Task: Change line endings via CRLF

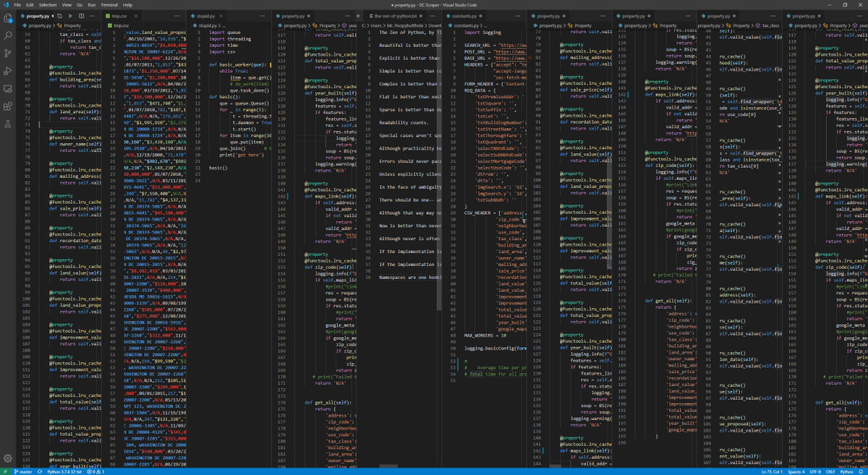Action: pyautogui.click(x=830, y=471)
